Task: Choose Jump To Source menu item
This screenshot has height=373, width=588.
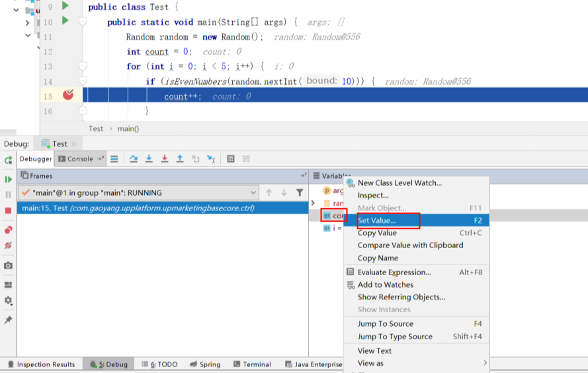Action: (416, 324)
